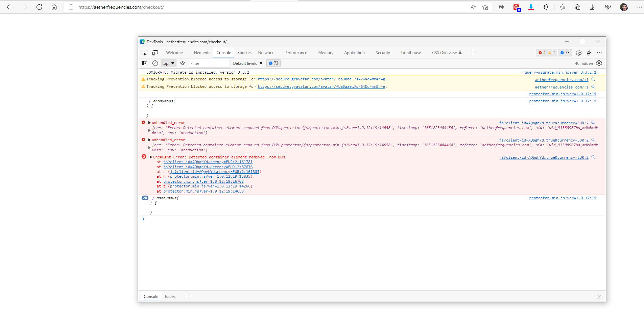Open the Lighthouse tab
Screen dimensions: 644x329
[x=411, y=53]
